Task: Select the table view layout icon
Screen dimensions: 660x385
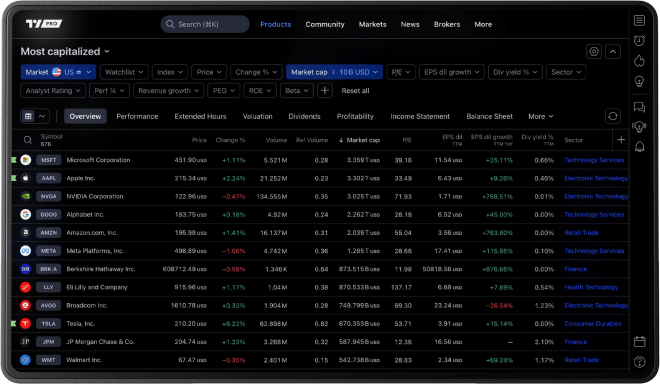Action: [28, 116]
